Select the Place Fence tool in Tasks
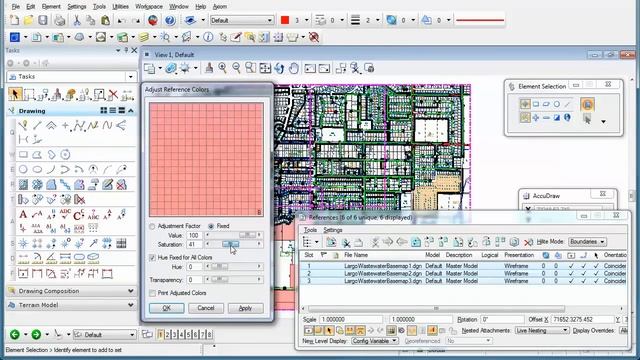 (x=29, y=94)
